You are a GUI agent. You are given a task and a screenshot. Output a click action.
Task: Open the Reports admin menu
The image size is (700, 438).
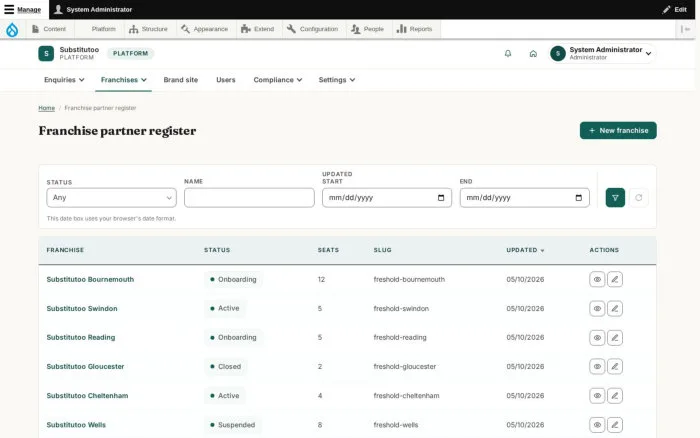coord(415,29)
